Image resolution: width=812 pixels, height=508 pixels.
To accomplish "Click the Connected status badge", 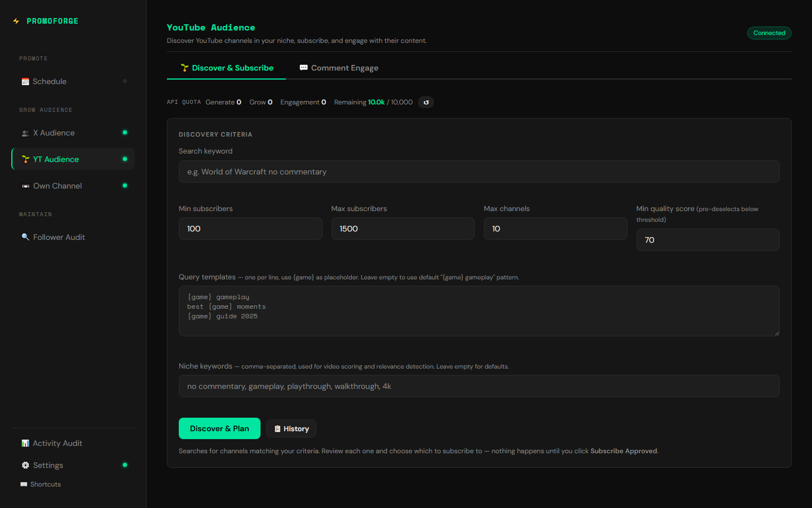I will point(769,33).
